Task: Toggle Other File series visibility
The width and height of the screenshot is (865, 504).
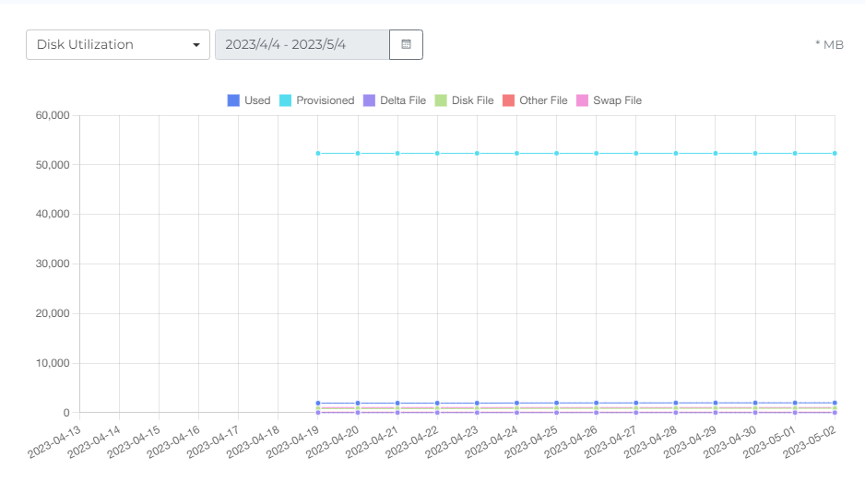Action: (535, 100)
